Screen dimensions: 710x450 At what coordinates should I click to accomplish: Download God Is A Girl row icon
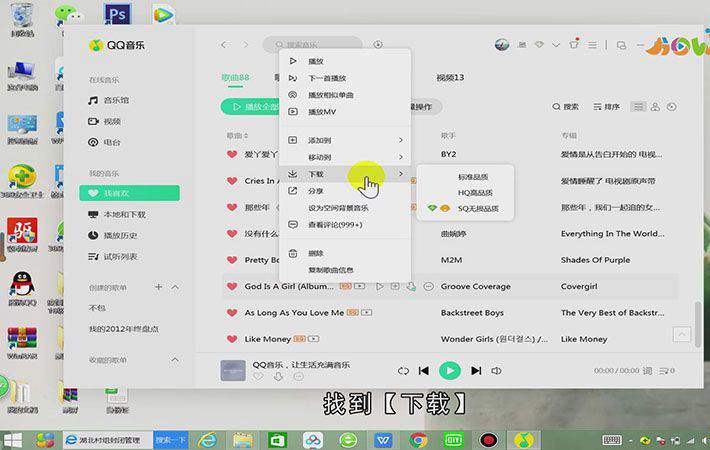(x=411, y=286)
